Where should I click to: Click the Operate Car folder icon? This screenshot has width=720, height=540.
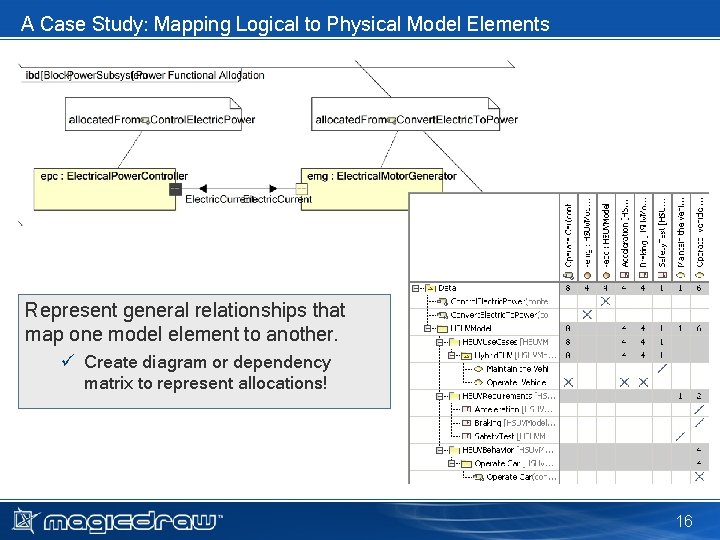[x=467, y=464]
